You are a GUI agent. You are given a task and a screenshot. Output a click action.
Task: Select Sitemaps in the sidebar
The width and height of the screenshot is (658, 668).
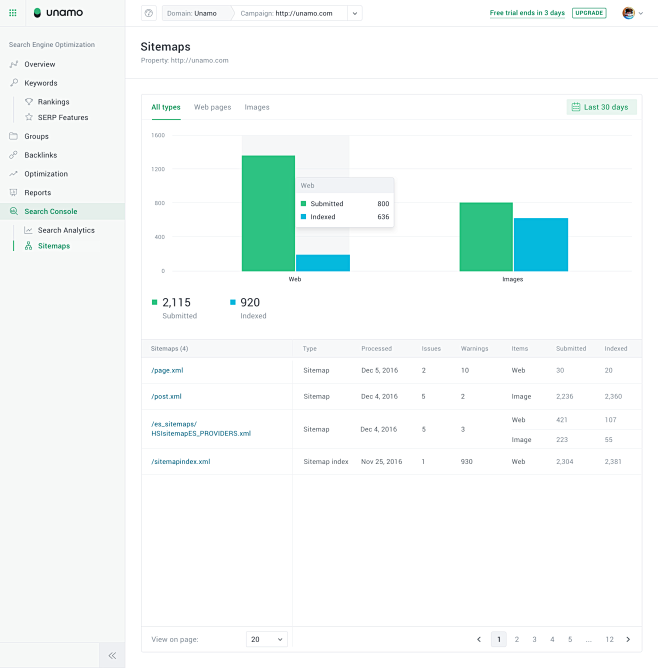[54, 246]
